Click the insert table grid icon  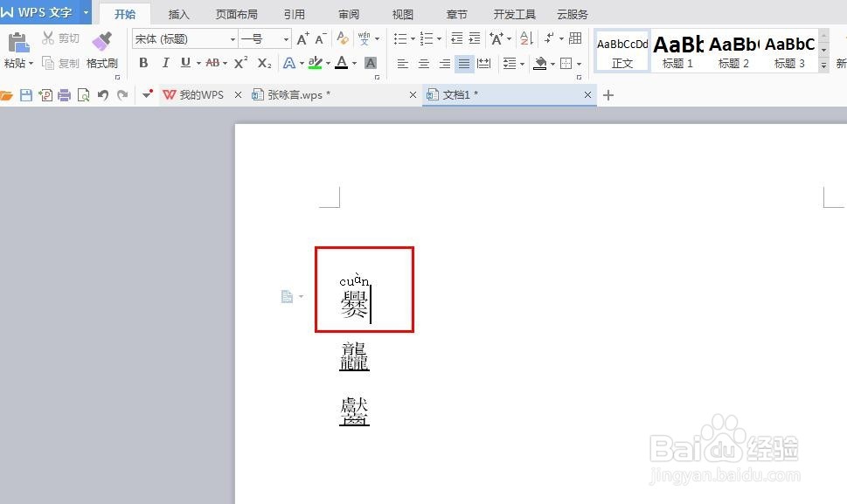tap(575, 38)
